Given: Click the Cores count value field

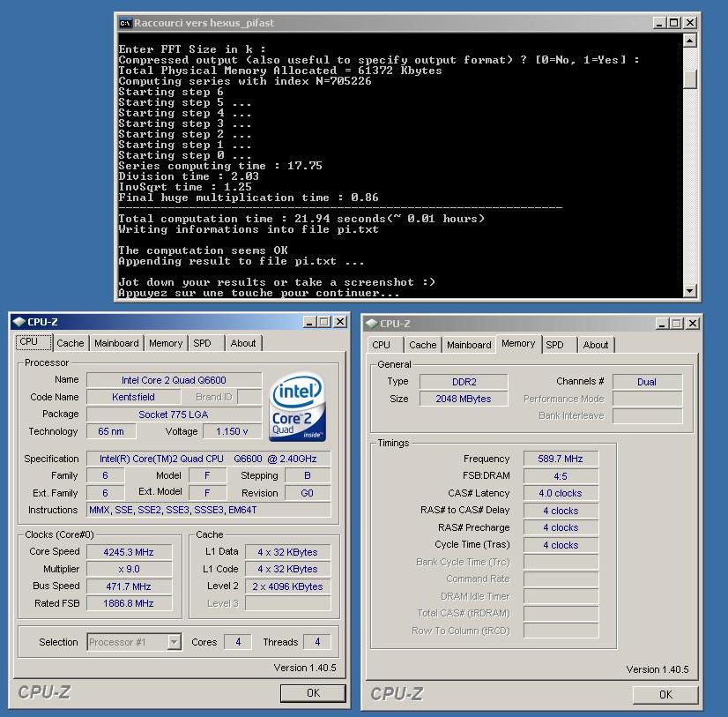Looking at the screenshot, I should (x=238, y=642).
